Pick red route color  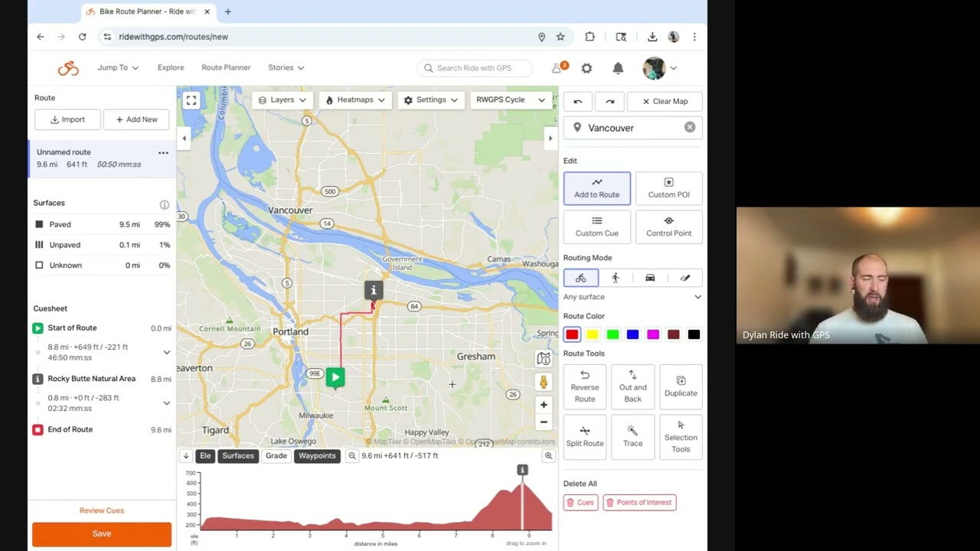click(x=572, y=334)
